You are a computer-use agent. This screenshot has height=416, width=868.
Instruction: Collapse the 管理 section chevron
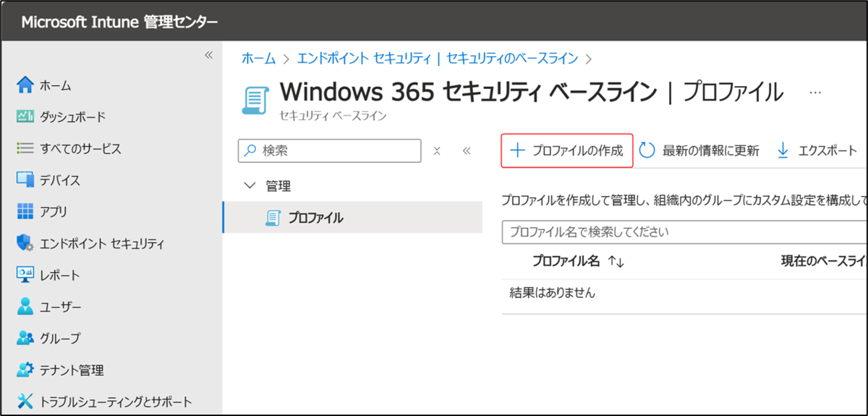point(251,186)
